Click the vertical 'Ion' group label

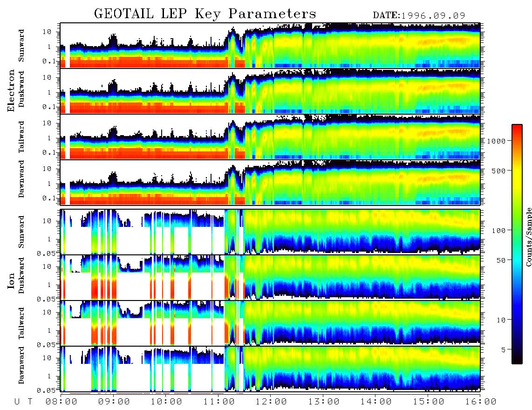(x=11, y=280)
